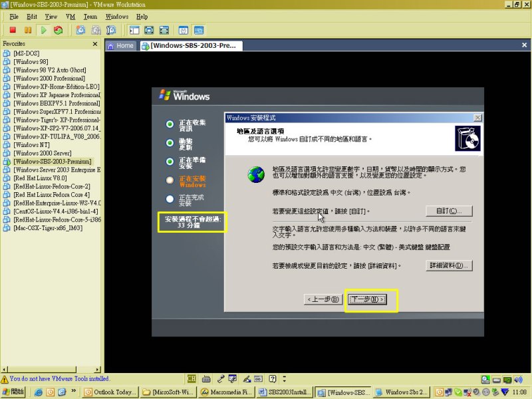Toggle the sidebar with the show/hide sidebar icon
Screen dimensions: 532x399
pos(134,30)
